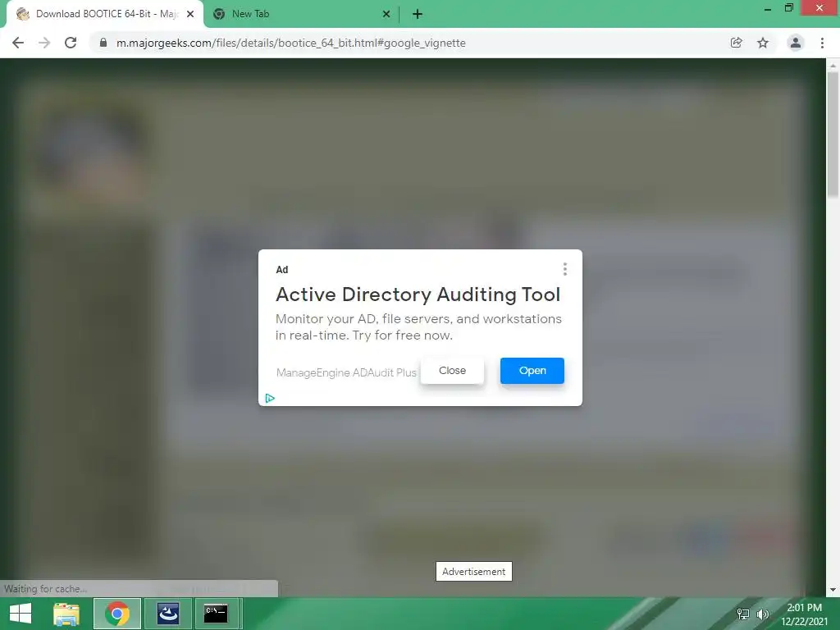The image size is (840, 630).
Task: Click the Chrome taskbar icon
Action: coord(117,614)
